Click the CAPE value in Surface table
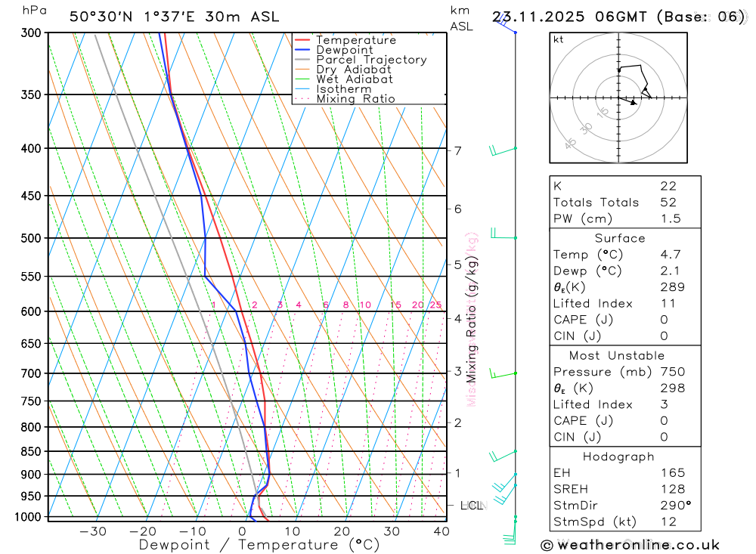Viewport: 756px width, 554px height. pyautogui.click(x=664, y=320)
